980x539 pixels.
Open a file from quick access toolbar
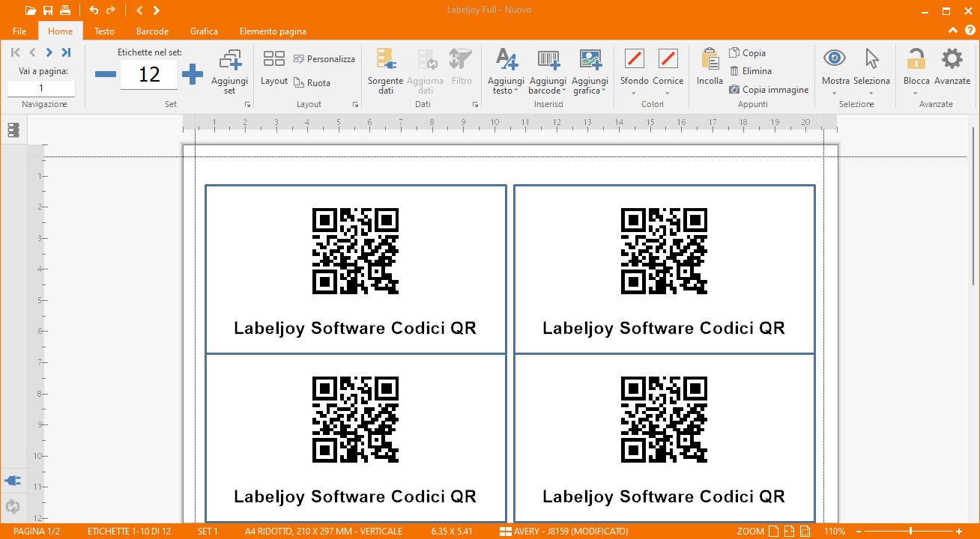(x=30, y=10)
